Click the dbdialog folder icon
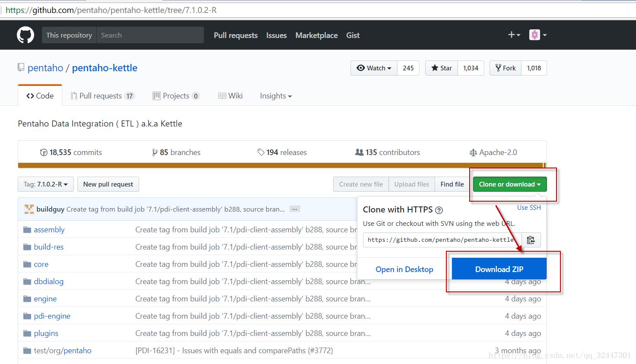Screen dimensions: 636x364 (x=27, y=282)
